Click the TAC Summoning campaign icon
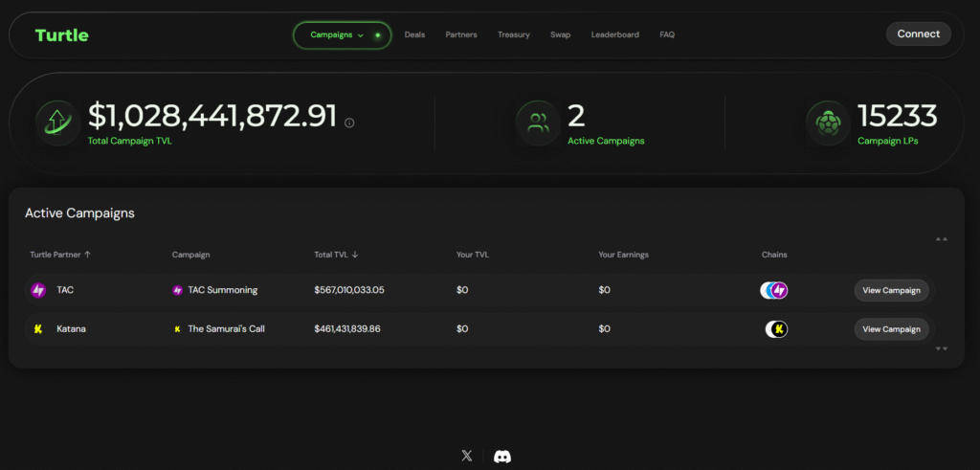Image resolution: width=980 pixels, height=470 pixels. pos(177,290)
